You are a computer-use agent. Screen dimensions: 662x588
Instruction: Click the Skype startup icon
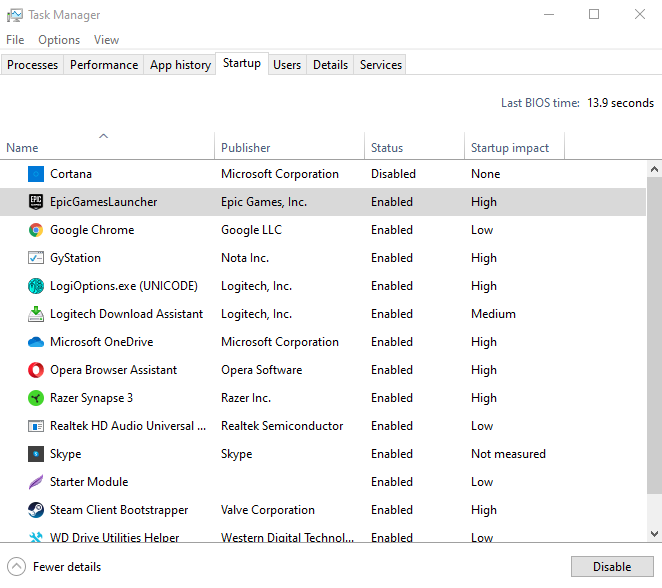(x=36, y=454)
